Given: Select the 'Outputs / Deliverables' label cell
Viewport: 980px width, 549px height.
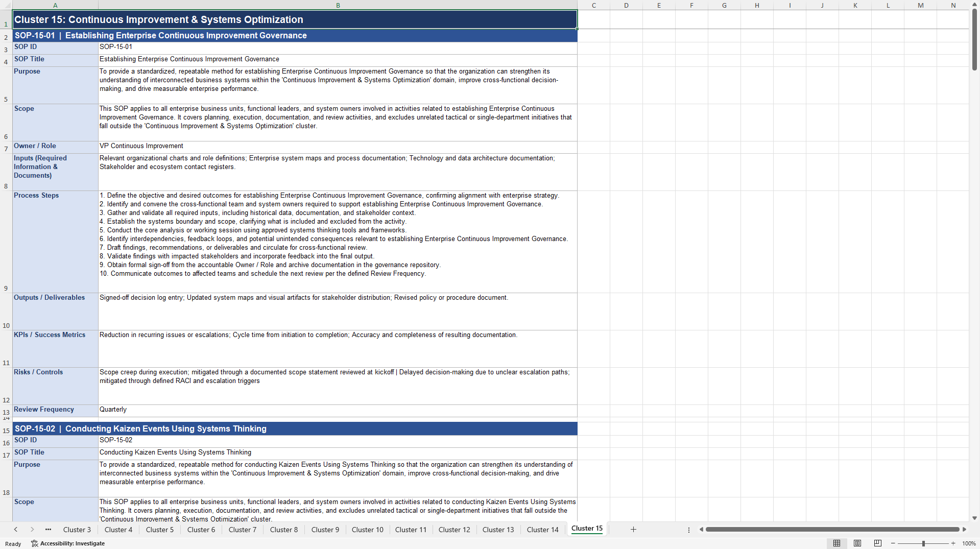Looking at the screenshot, I should pyautogui.click(x=55, y=312).
